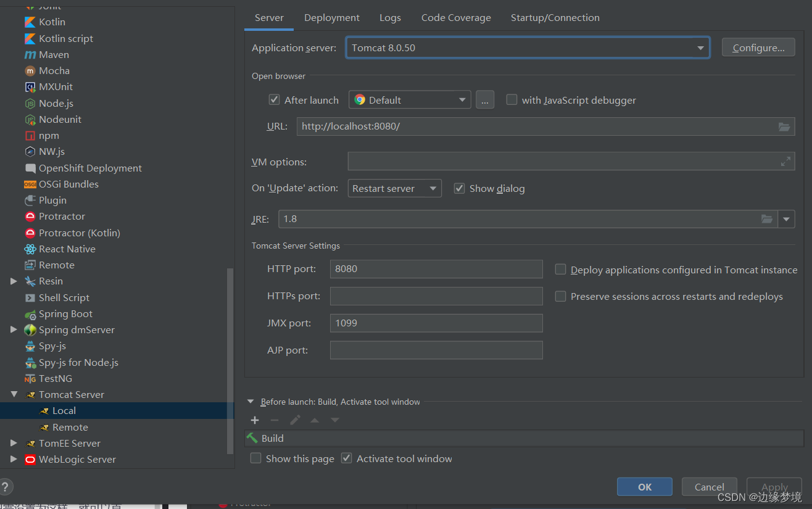The width and height of the screenshot is (812, 509).
Task: Click the expand icon in VM options field
Action: coord(785,162)
